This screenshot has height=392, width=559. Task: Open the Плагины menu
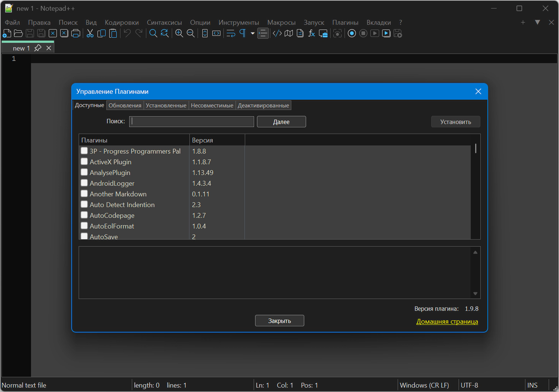(x=345, y=23)
